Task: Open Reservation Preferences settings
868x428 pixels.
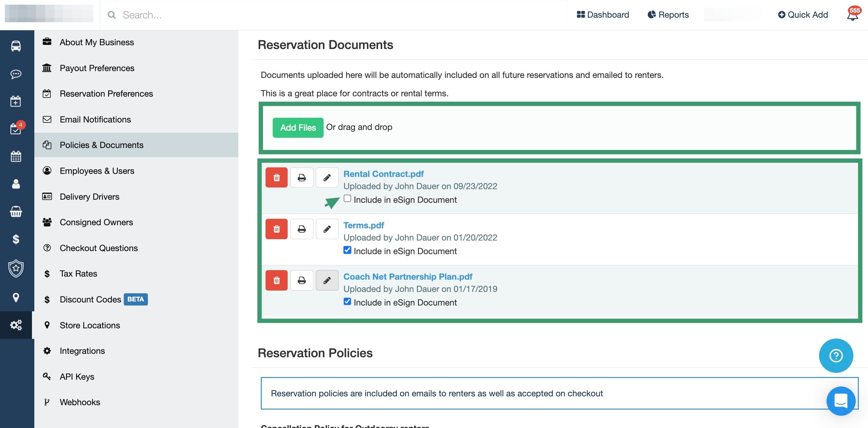Action: pos(106,94)
